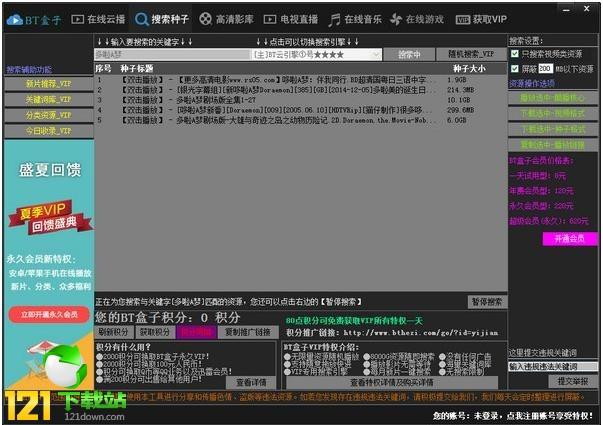Click the magenta button beside 获取积分
603x425 pixels.
196,332
